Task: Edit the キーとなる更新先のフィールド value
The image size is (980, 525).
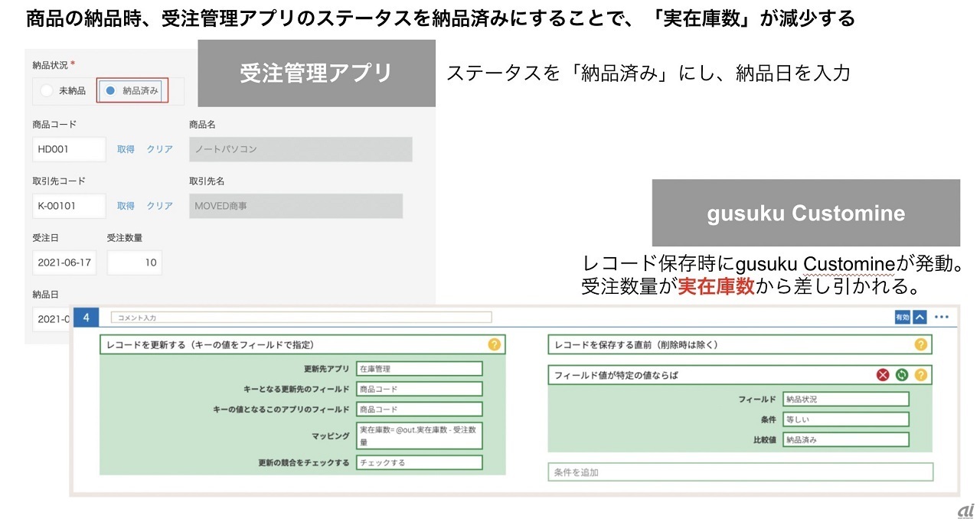Action: coord(420,389)
